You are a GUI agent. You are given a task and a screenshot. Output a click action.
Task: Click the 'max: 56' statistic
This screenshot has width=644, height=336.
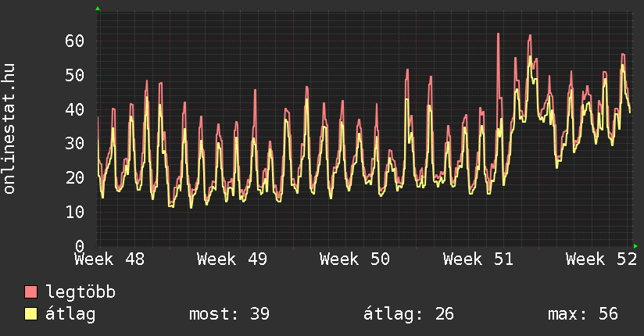click(582, 314)
